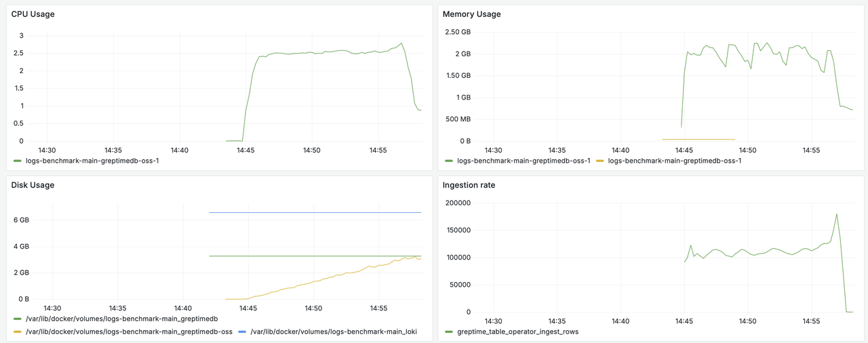Click yellow swatch beside greptimedb-oss volume legend

18,332
